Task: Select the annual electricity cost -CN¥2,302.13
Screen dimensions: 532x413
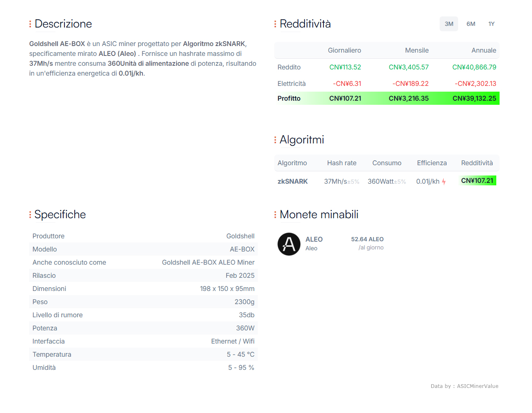Action: tap(475, 83)
